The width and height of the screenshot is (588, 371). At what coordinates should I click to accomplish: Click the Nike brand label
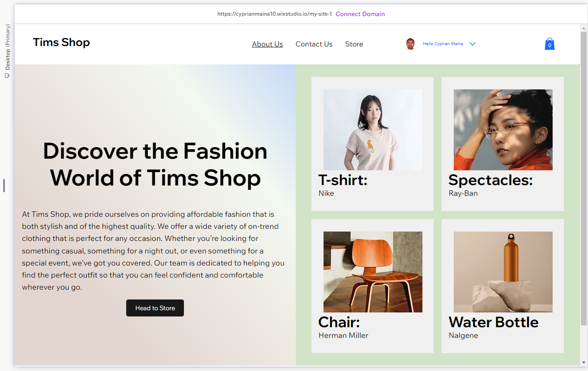point(326,193)
